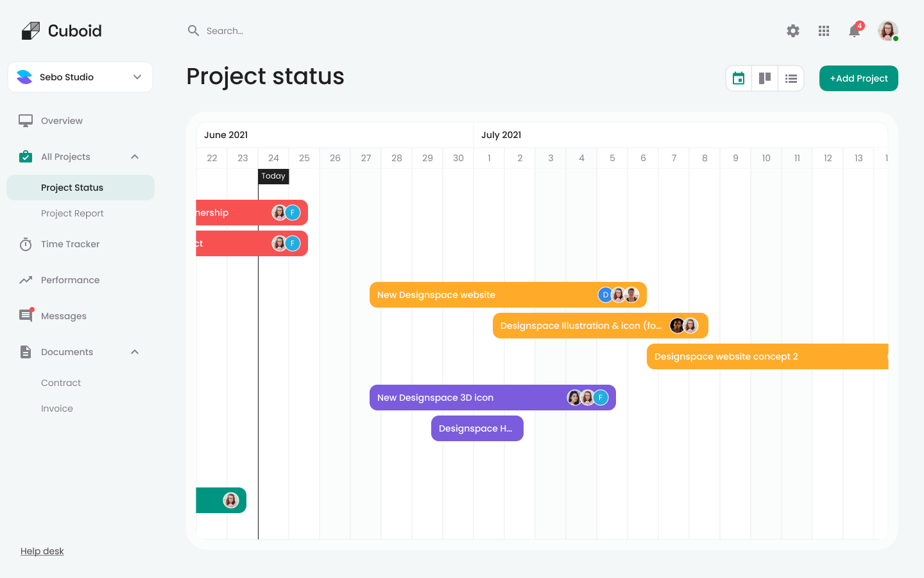924x578 pixels.
Task: Open the Messages icon with red dot
Action: click(25, 315)
